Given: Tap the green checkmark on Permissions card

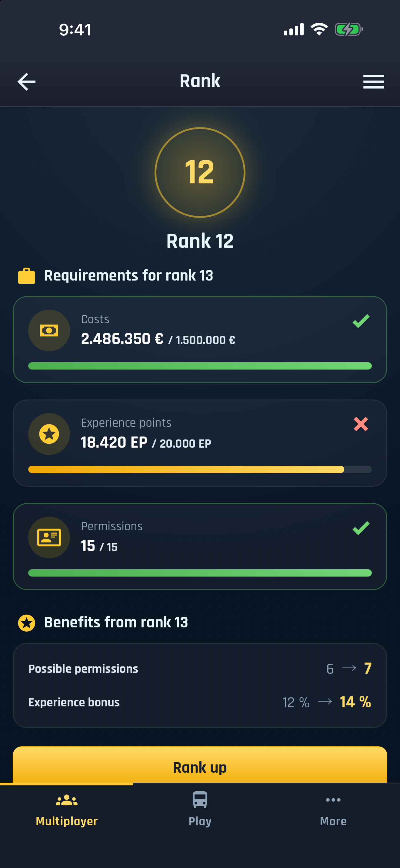Looking at the screenshot, I should (361, 528).
